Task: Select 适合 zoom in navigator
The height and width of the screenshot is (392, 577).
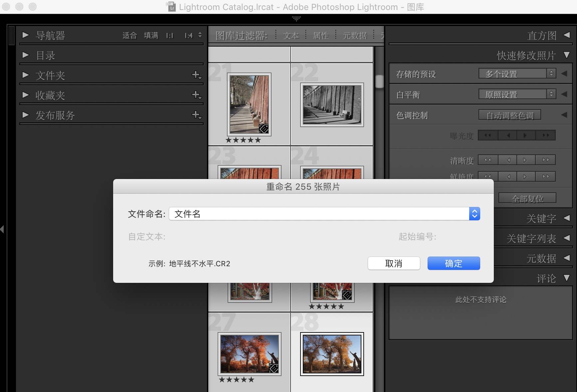Action: click(x=129, y=35)
